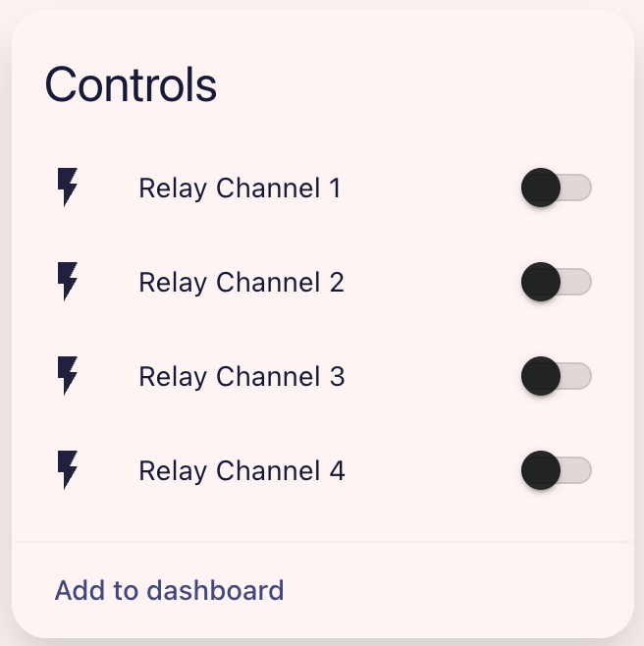Image resolution: width=644 pixels, height=646 pixels.
Task: Click the lightning bolt icon for Relay Channel 1
Action: [x=67, y=188]
